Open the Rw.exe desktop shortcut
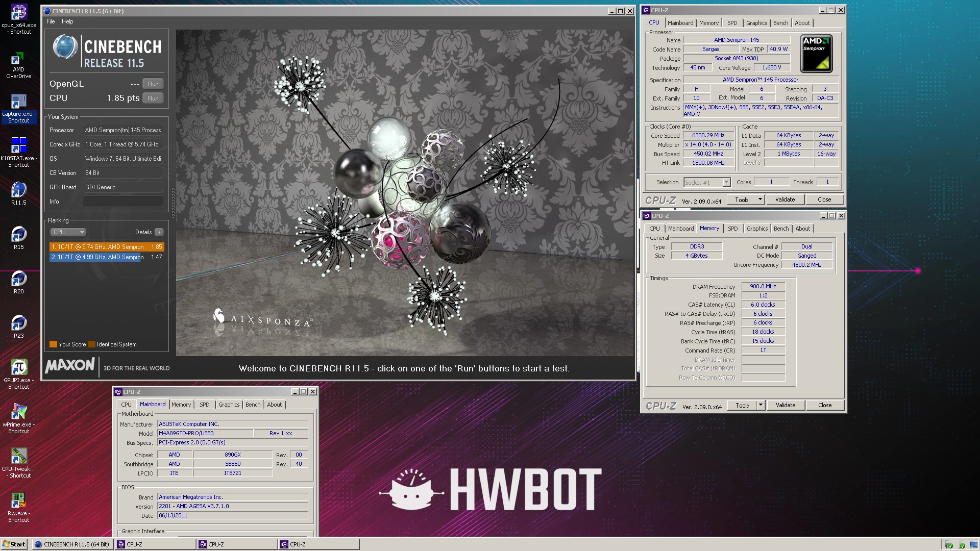Viewport: 980px width, 551px height. point(19,508)
